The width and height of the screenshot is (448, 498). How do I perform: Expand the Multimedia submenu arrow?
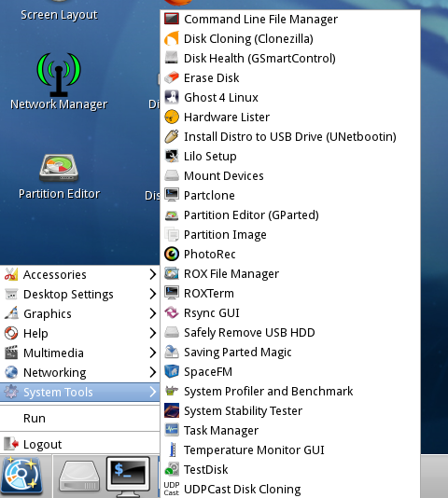click(153, 353)
